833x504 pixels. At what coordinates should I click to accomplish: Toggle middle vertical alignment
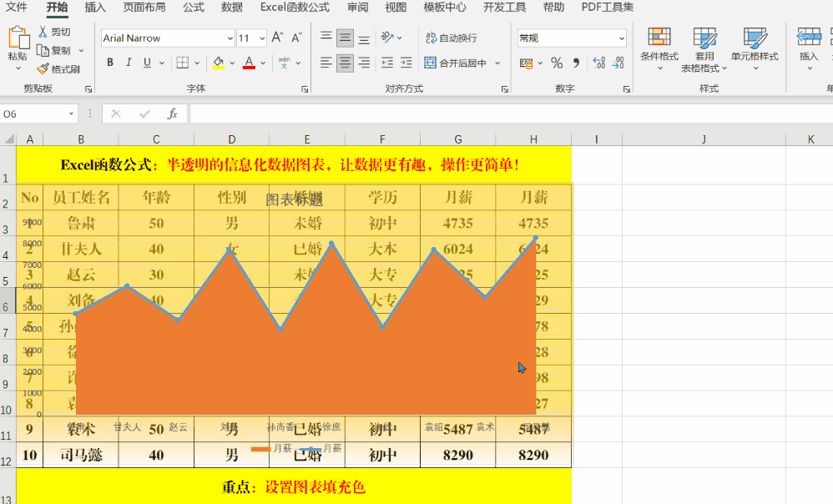pos(345,38)
